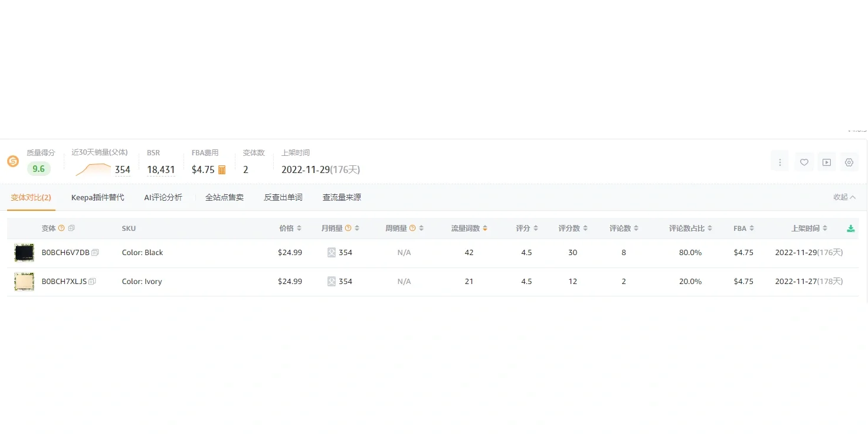Screen dimensions: 868x434
Task: Click the 30-day sales number 354 in summary
Action: click(x=123, y=170)
